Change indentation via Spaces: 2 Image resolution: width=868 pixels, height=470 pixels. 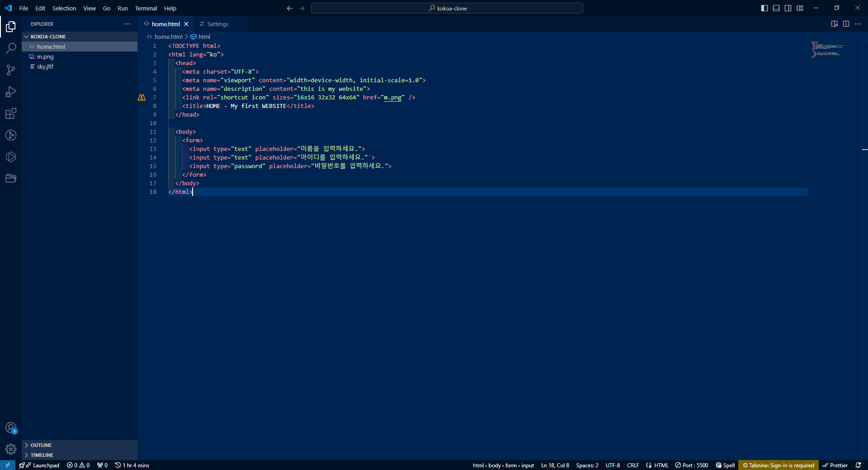tap(587, 465)
